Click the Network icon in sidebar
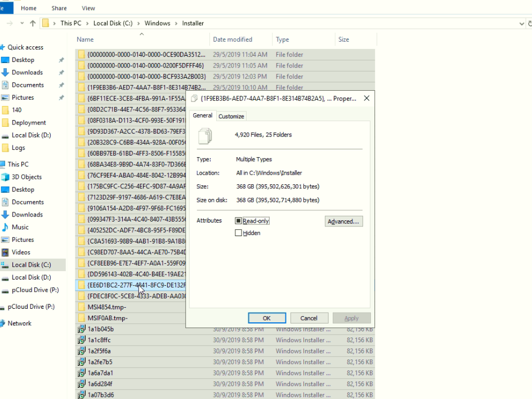 coord(3,323)
